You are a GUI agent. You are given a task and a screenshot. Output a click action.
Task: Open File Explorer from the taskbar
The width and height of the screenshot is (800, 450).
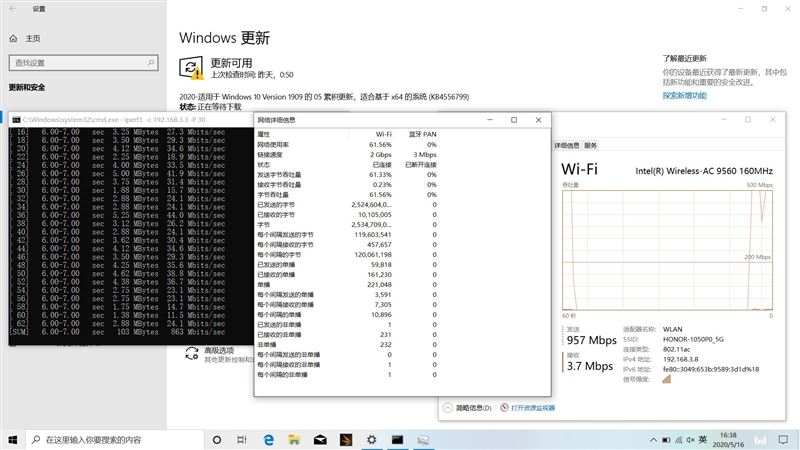(294, 439)
